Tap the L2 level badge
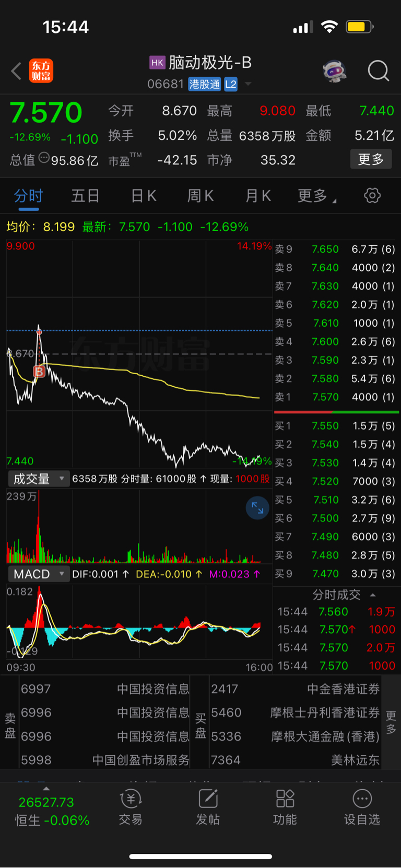Image resolution: width=401 pixels, height=868 pixels. tap(231, 85)
